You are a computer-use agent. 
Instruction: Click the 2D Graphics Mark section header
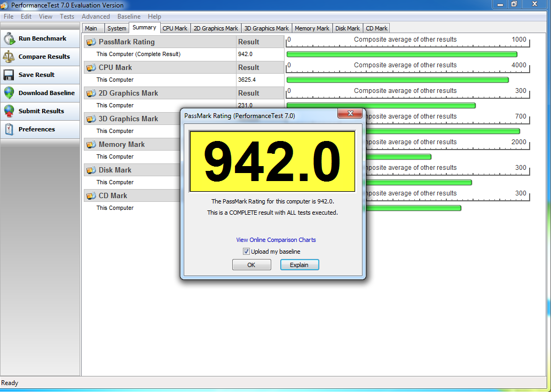pyautogui.click(x=160, y=93)
